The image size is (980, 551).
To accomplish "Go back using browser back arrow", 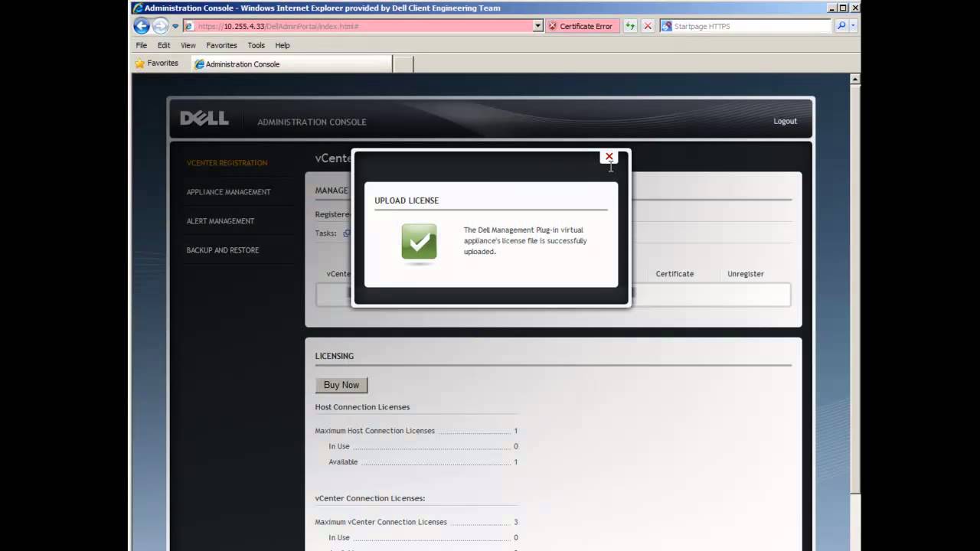I will point(142,26).
